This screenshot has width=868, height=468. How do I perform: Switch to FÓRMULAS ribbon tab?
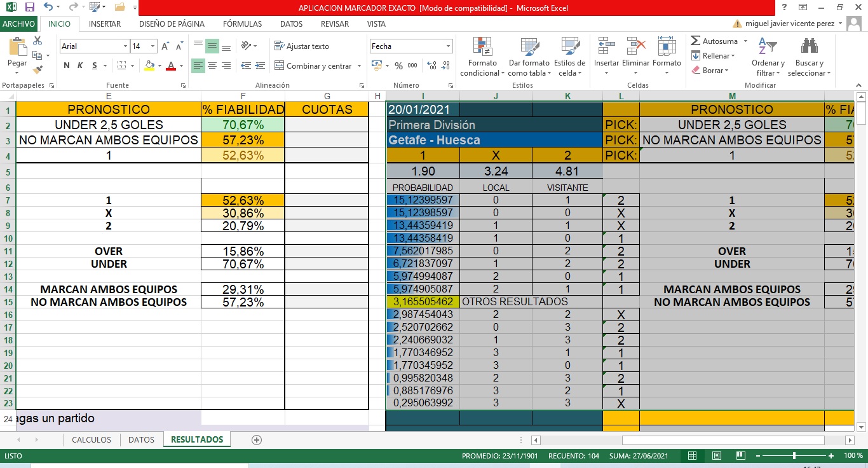[x=242, y=24]
